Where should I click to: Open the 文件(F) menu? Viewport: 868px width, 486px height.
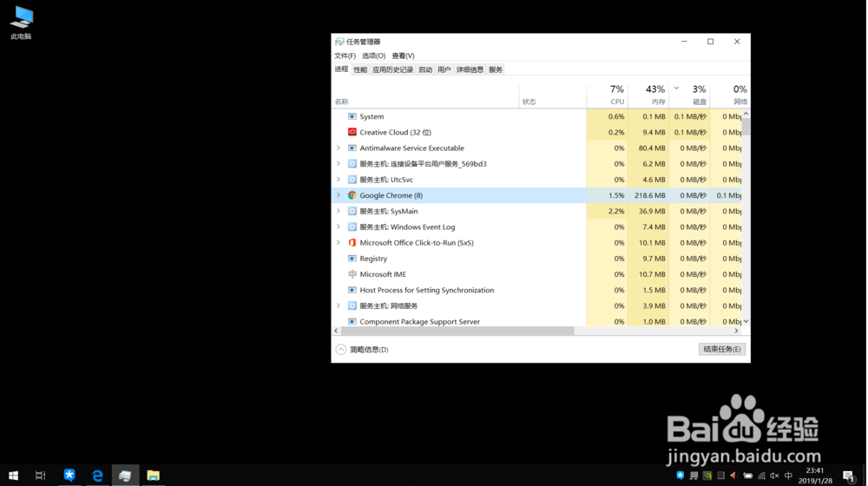tap(345, 56)
